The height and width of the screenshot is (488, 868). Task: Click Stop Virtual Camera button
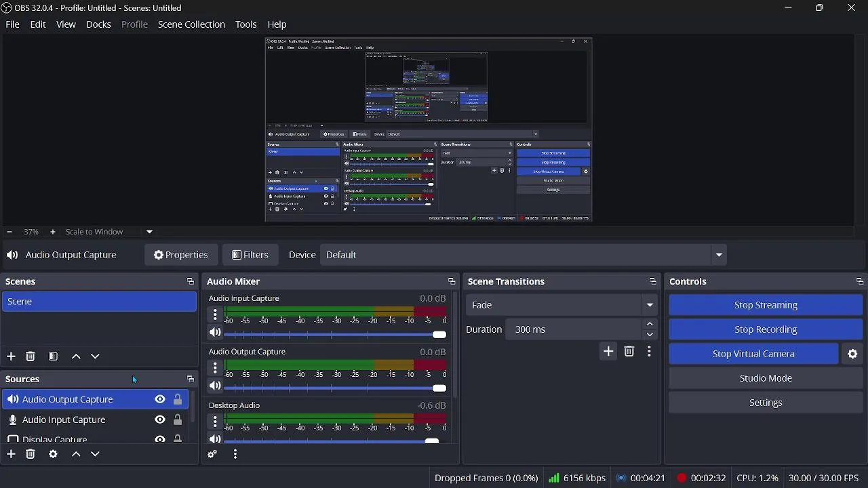coord(753,354)
